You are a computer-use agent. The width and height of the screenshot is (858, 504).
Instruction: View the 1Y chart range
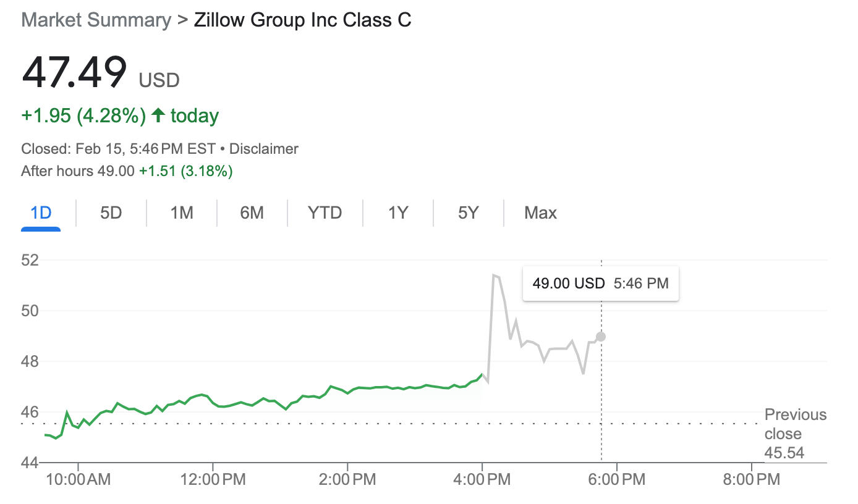[x=398, y=213]
